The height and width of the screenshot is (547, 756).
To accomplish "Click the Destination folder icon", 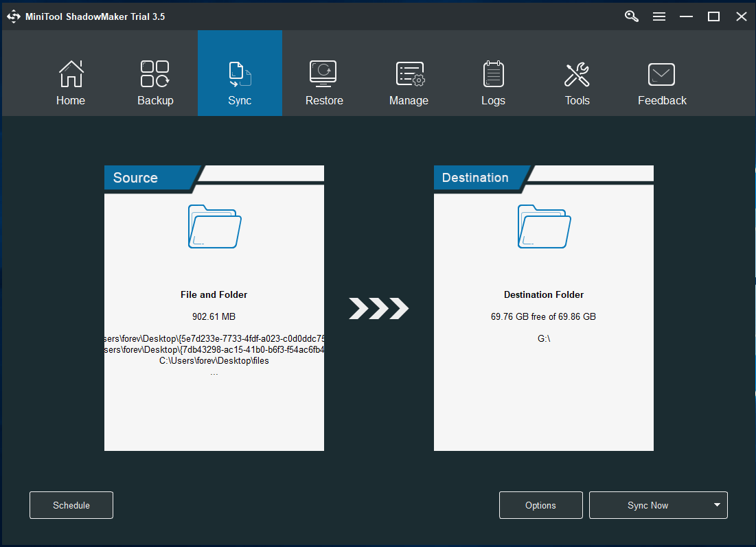I will tap(544, 226).
